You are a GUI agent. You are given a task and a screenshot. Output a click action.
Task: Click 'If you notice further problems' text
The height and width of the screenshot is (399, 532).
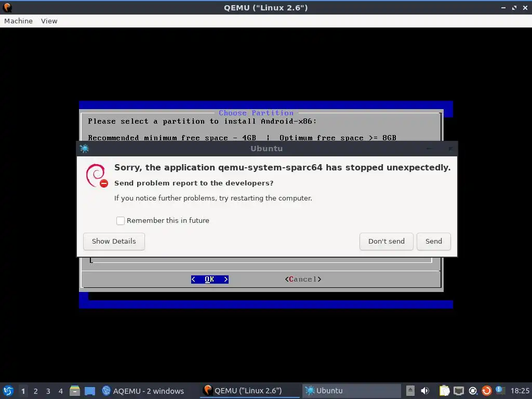pos(213,198)
